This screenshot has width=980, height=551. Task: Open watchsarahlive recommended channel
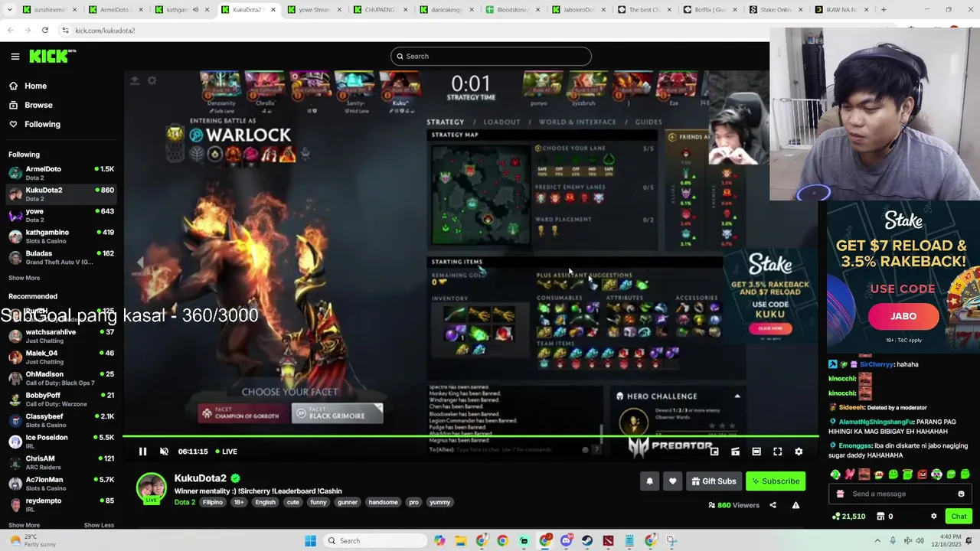(61, 336)
